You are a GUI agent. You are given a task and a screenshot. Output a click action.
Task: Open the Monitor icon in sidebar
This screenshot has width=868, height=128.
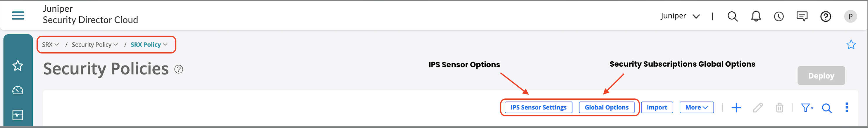coord(18,115)
